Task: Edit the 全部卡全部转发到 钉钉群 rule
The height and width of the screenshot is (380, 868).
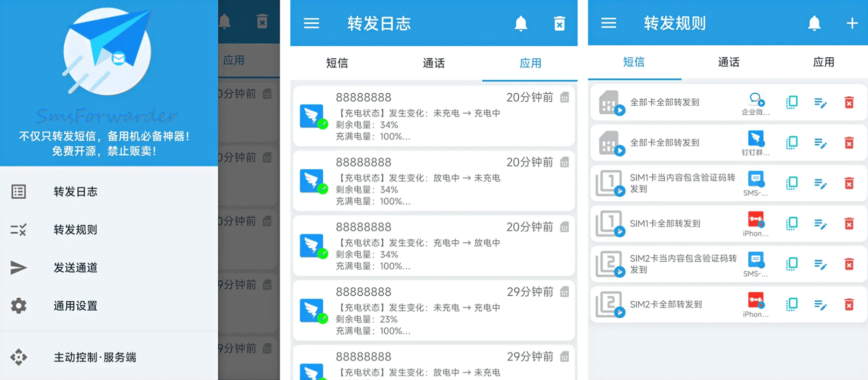Action: [820, 143]
